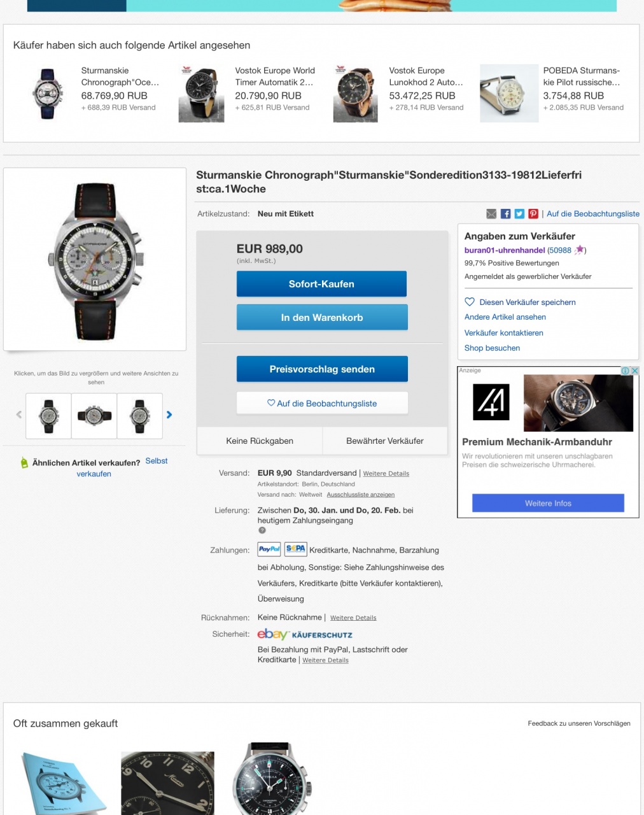Select the second watch thumbnail
644x815 pixels.
[94, 416]
